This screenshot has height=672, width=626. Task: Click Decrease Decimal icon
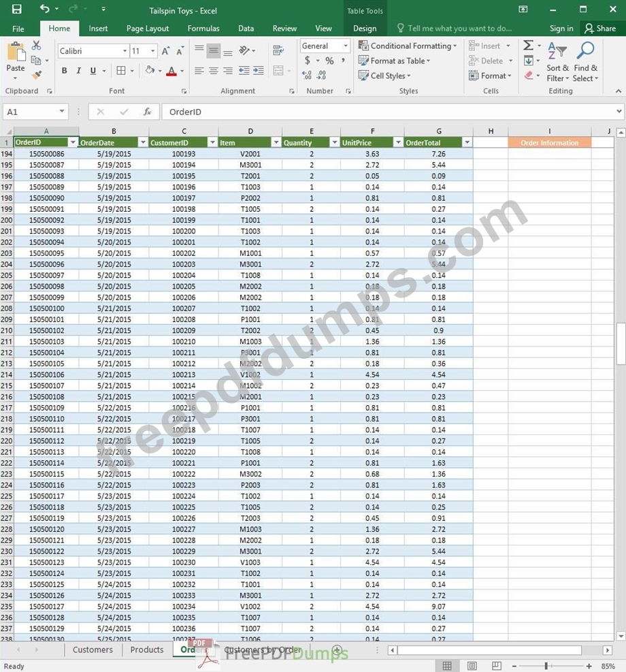click(x=321, y=76)
